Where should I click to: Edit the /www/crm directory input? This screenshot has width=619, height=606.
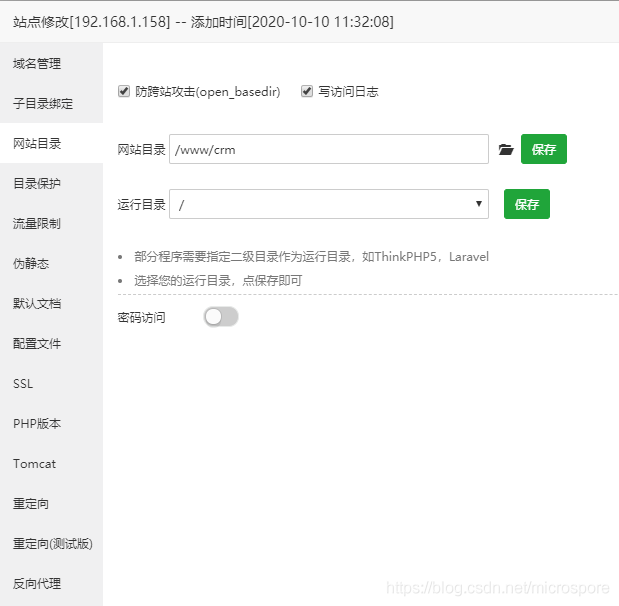pos(329,149)
